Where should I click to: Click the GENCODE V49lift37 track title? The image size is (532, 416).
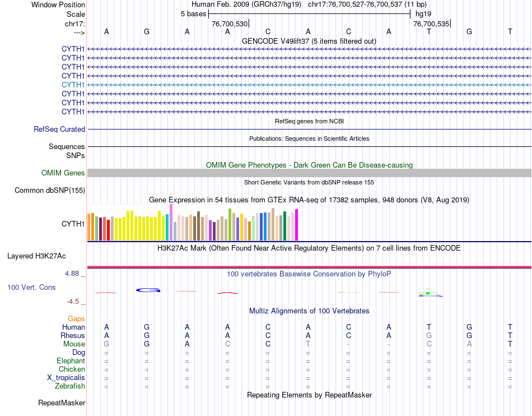[309, 41]
